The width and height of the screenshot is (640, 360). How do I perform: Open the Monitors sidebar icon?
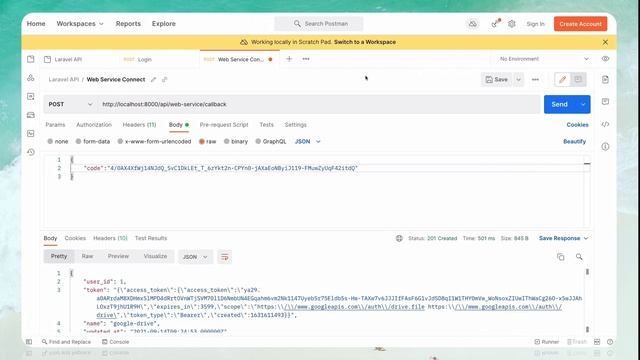31,133
